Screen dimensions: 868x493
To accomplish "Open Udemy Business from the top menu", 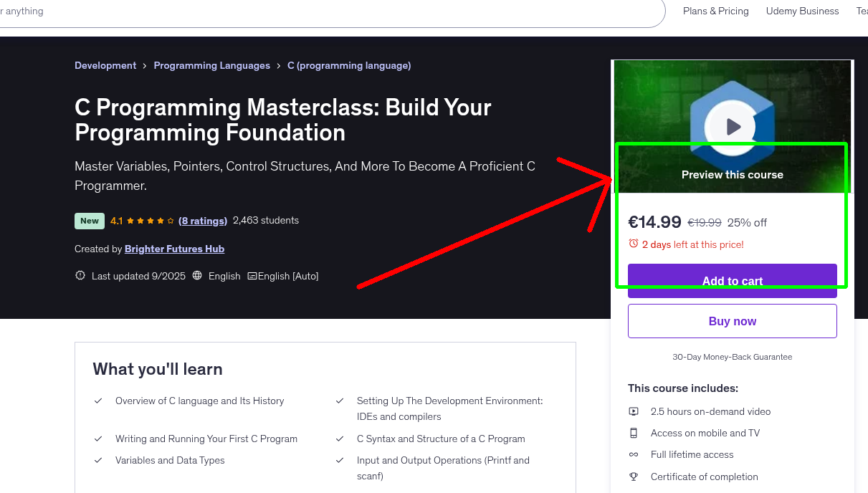I will [802, 11].
